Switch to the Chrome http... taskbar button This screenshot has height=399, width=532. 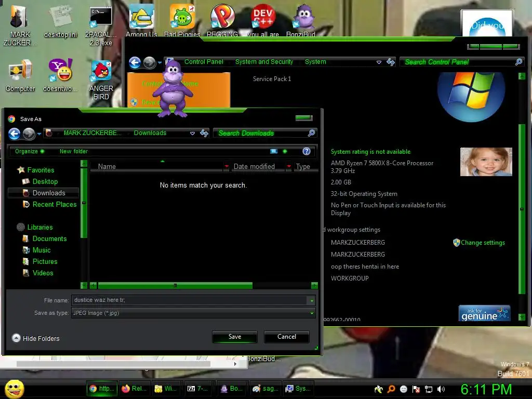point(102,389)
